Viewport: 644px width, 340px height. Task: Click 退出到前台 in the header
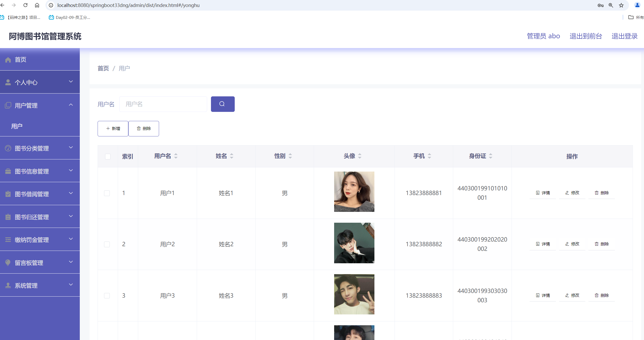(586, 36)
